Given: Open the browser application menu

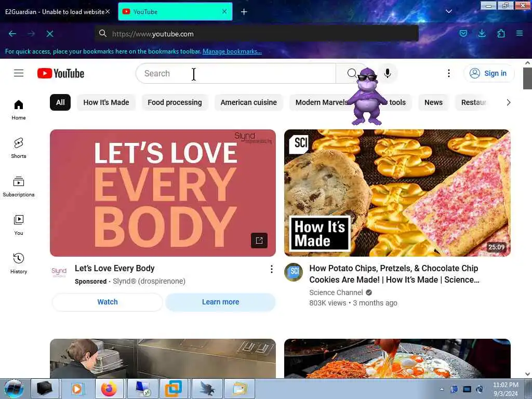Looking at the screenshot, I should click(520, 33).
